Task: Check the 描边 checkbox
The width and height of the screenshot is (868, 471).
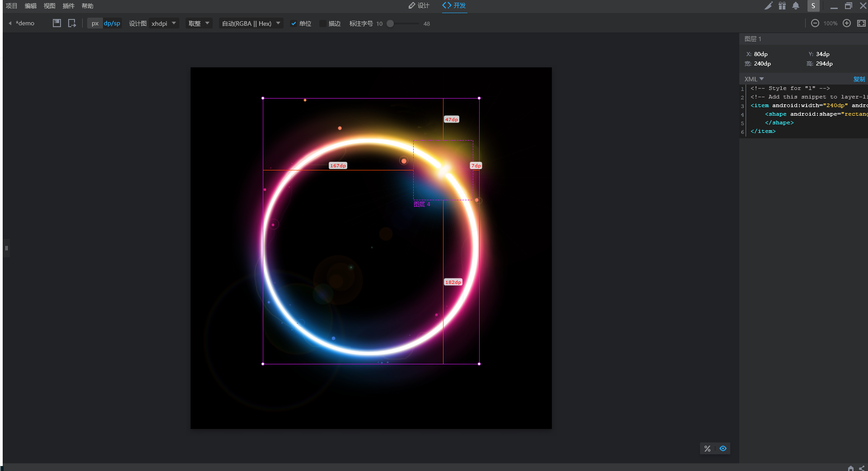Action: tap(322, 24)
